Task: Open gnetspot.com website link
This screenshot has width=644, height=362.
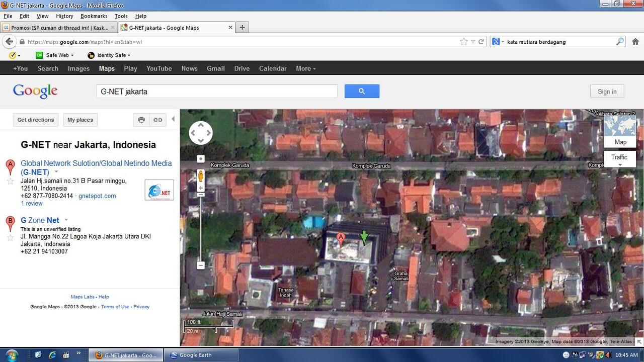Action: [x=97, y=196]
